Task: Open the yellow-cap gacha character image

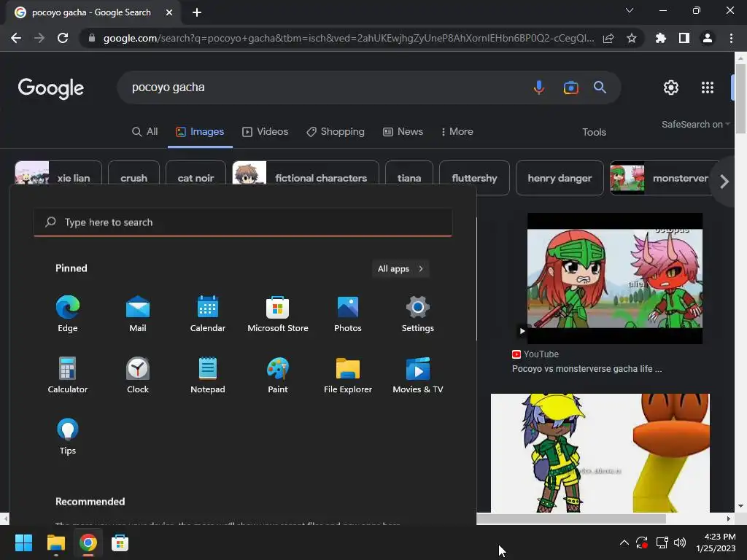Action: (x=600, y=453)
